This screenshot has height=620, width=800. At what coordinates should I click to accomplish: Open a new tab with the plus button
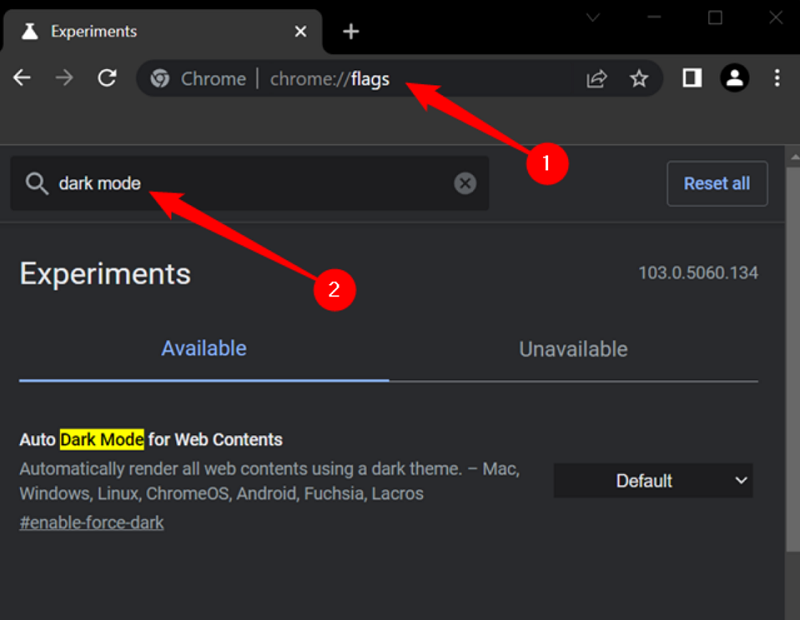pyautogui.click(x=351, y=32)
